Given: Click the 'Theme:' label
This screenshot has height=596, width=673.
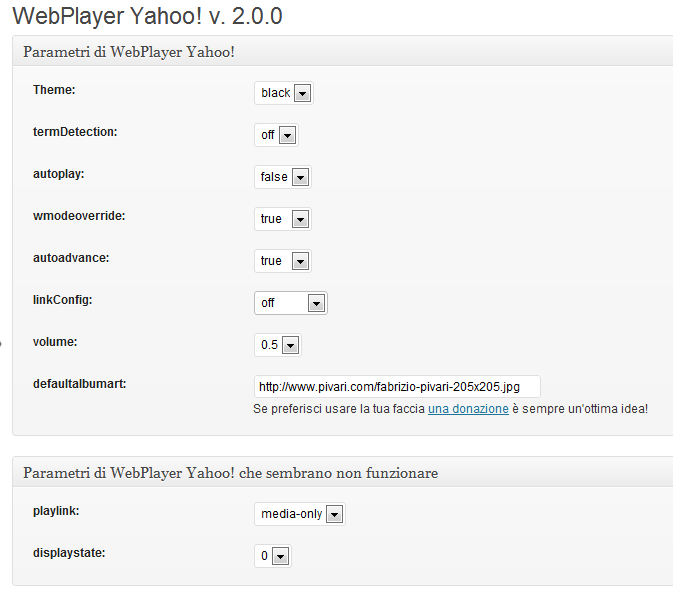Looking at the screenshot, I should 54,90.
